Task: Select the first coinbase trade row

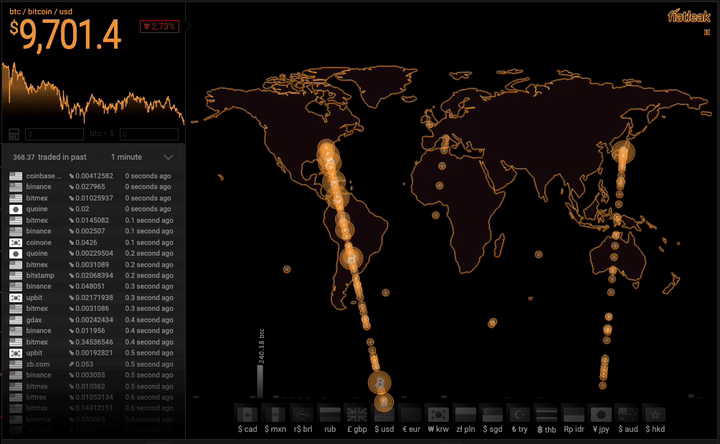Action: point(92,176)
